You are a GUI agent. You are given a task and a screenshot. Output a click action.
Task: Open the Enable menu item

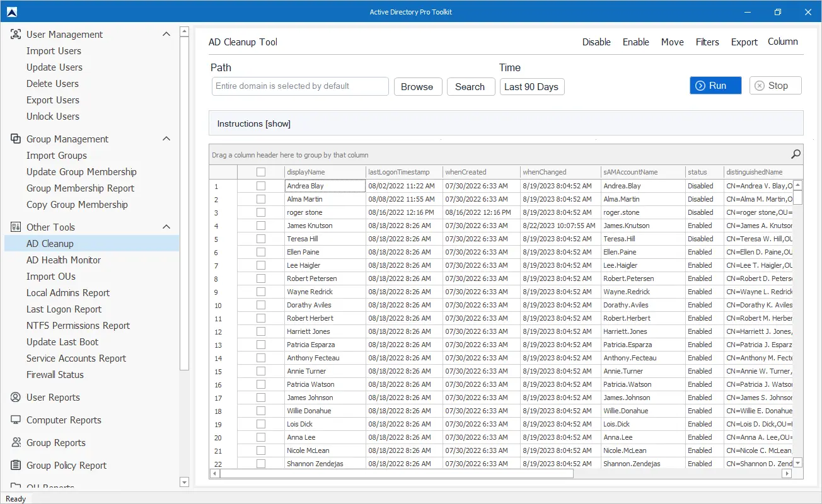pos(636,42)
